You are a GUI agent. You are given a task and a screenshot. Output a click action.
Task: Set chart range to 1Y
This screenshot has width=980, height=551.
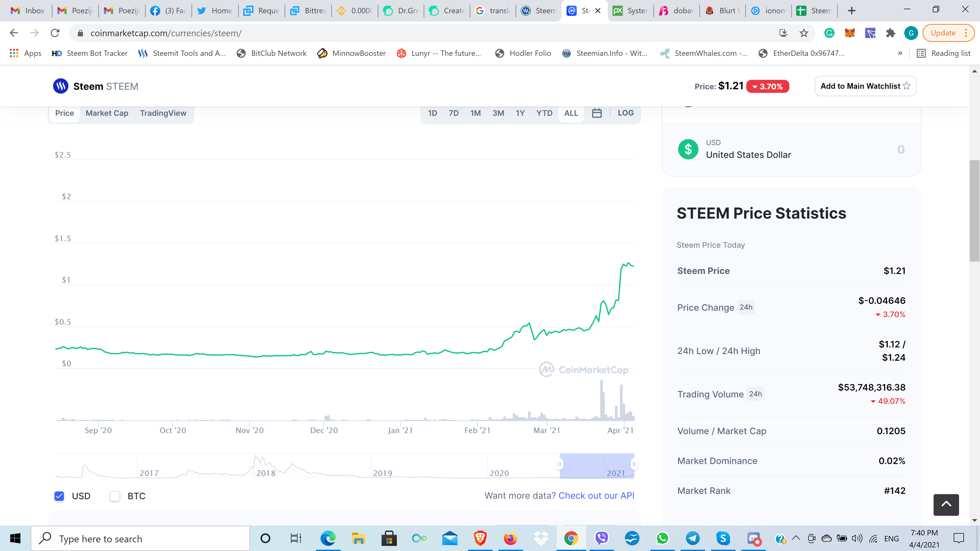(x=520, y=113)
